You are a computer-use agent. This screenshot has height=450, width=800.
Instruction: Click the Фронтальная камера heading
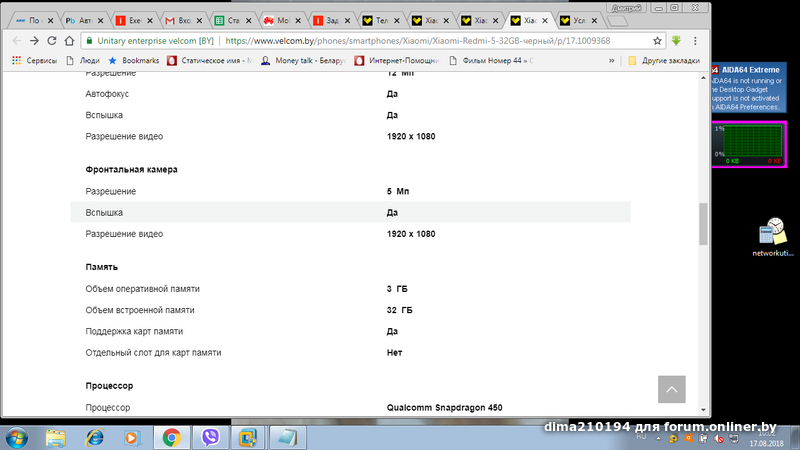click(x=131, y=169)
